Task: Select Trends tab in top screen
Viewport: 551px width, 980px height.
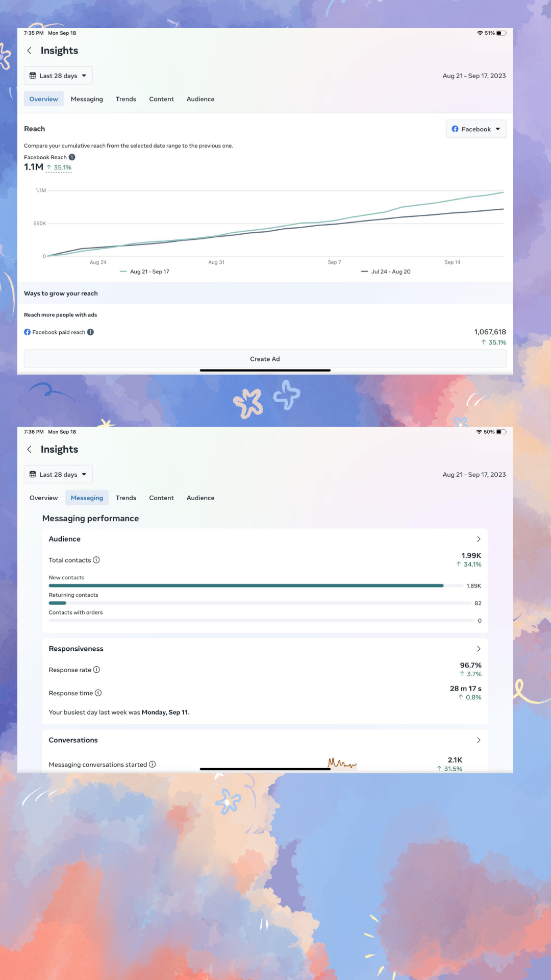Action: click(x=126, y=99)
